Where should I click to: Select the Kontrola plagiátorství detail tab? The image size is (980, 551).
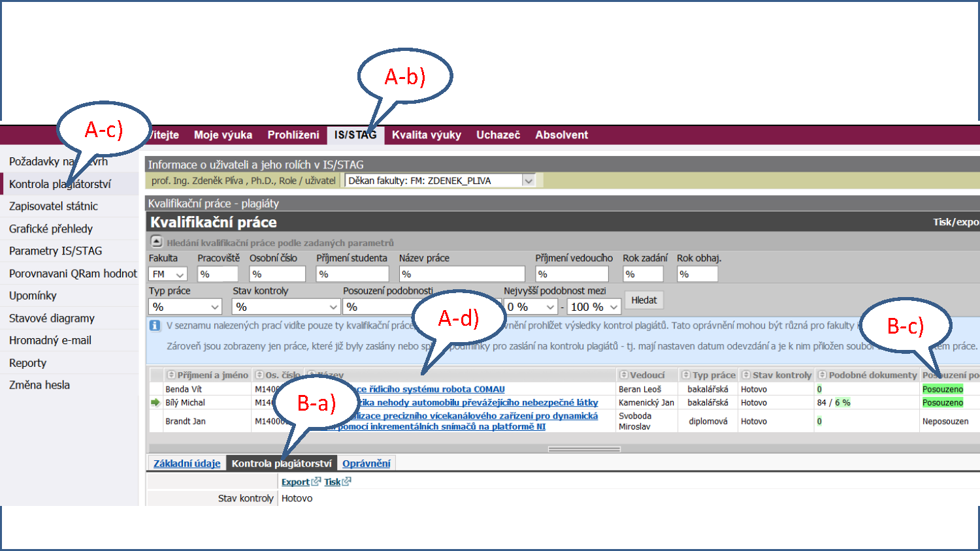coord(282,464)
